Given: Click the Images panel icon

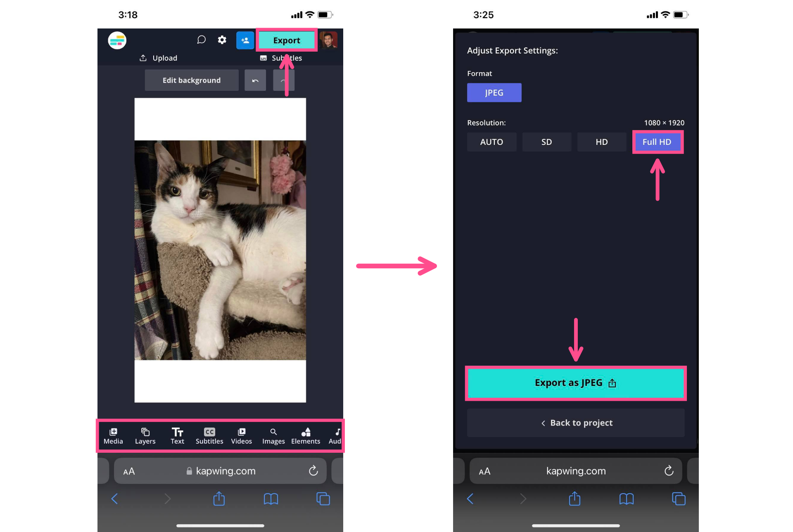Looking at the screenshot, I should [x=273, y=435].
